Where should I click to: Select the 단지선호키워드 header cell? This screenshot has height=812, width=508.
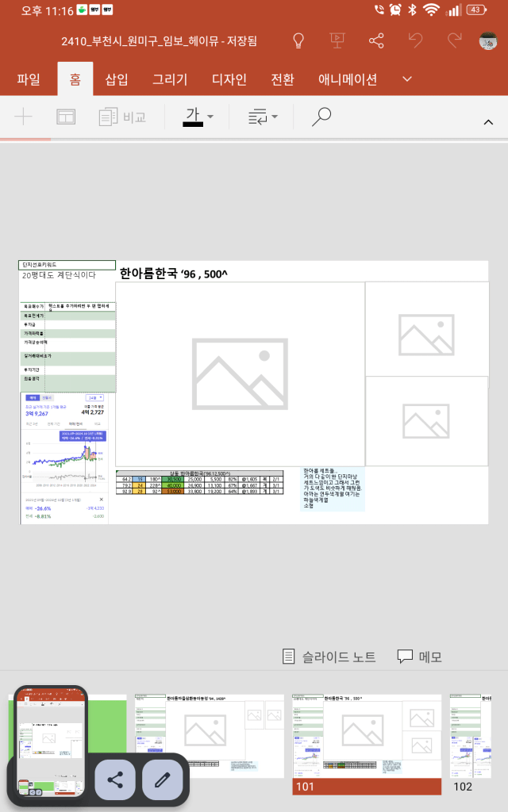click(x=67, y=265)
